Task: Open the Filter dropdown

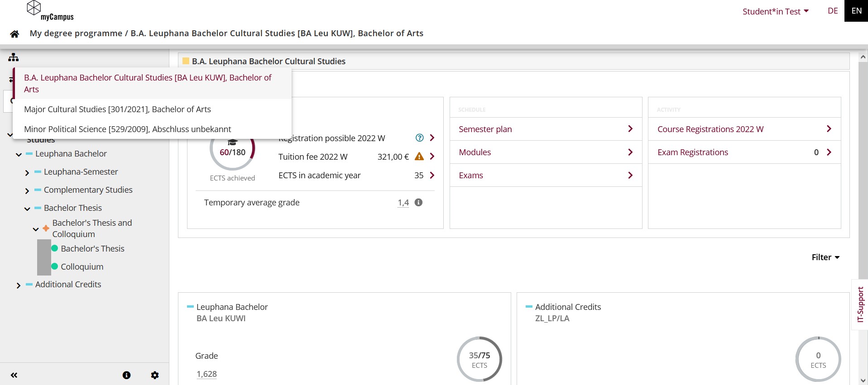Action: click(x=825, y=257)
